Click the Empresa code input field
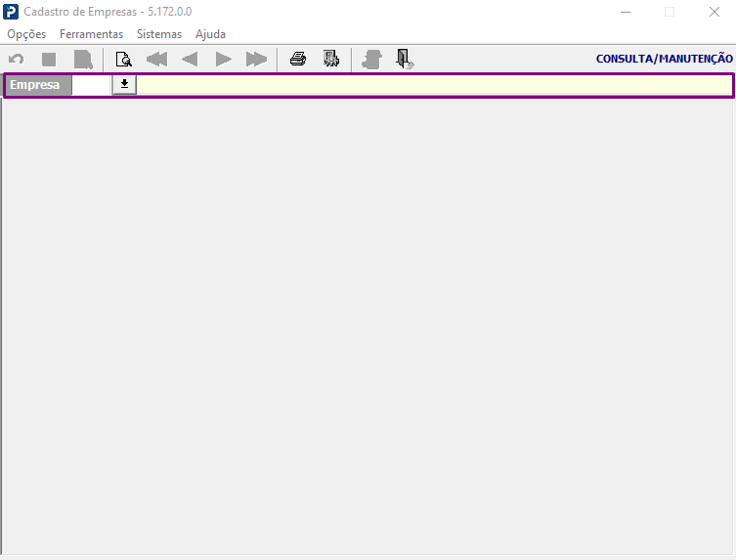The height and width of the screenshot is (560, 736). pos(92,85)
